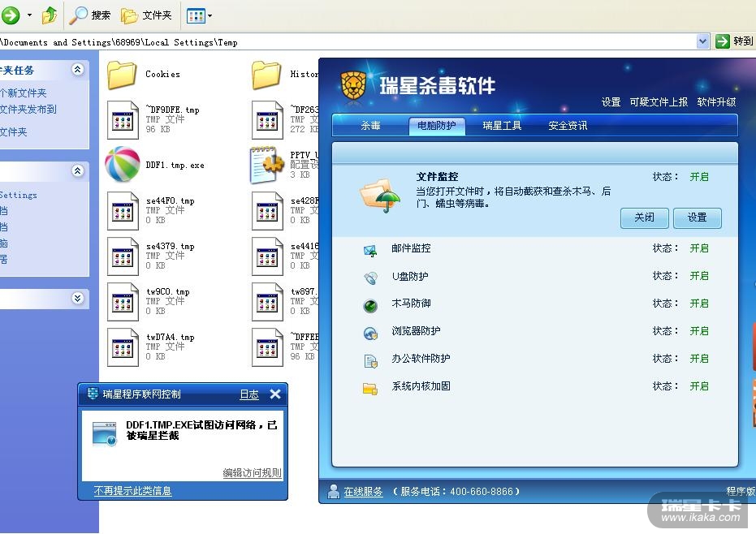Collapse the Settings section chevron in sidebar
This screenshot has height=534, width=756.
[78, 170]
